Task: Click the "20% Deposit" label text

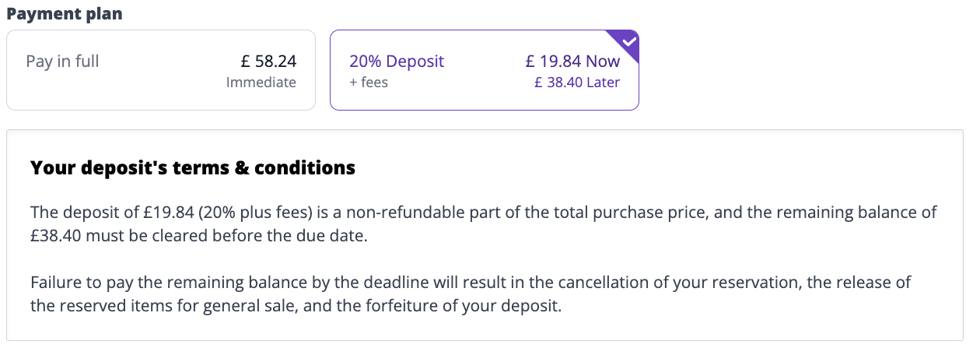Action: [397, 62]
